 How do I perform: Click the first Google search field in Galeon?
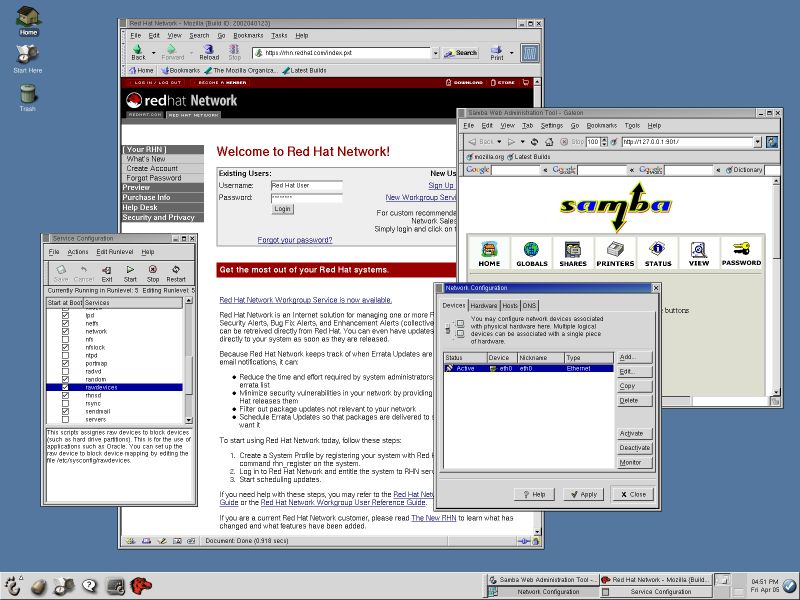515,170
